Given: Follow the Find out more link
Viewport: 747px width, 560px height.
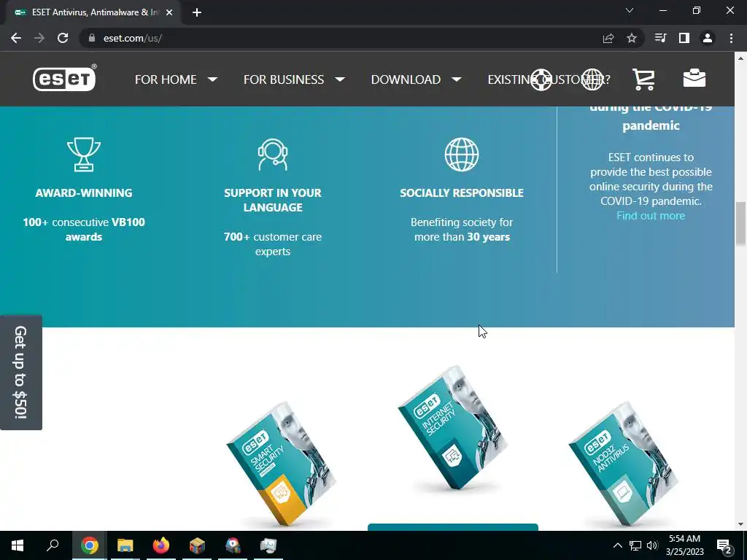Looking at the screenshot, I should [x=650, y=216].
